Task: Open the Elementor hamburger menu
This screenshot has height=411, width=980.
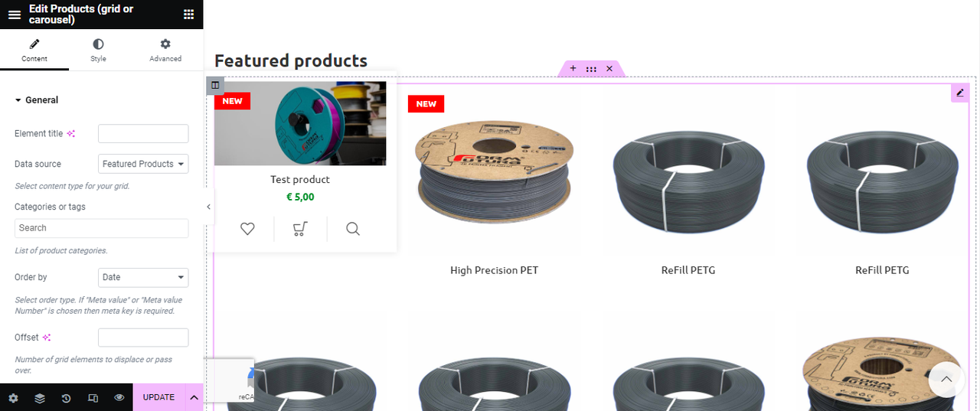Action: click(14, 15)
